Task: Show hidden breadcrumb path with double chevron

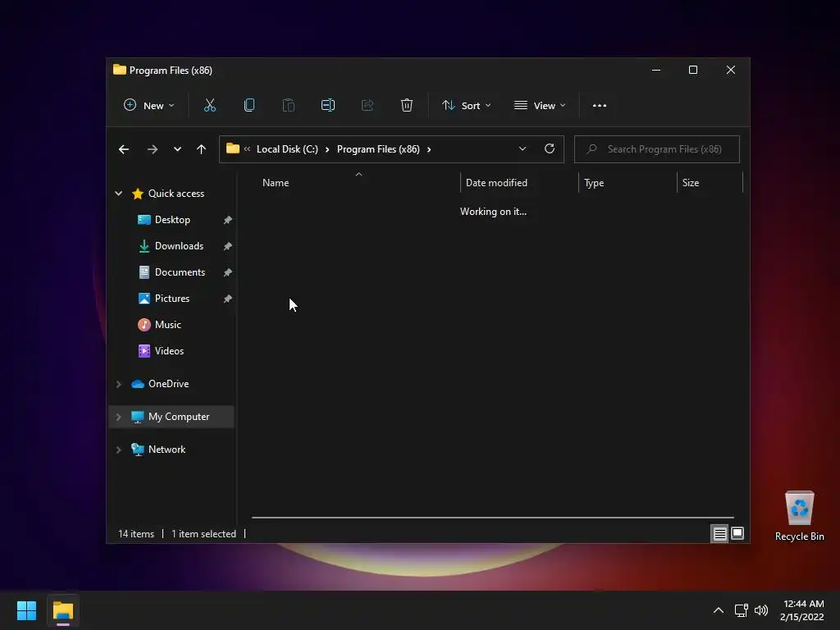Action: click(247, 149)
